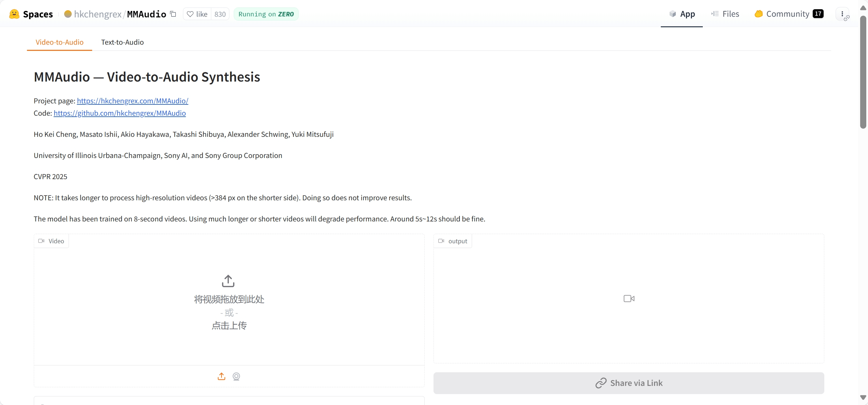This screenshot has width=868, height=405.
Task: Open the hkchengrex.com MMAudio project page link
Action: pos(132,101)
